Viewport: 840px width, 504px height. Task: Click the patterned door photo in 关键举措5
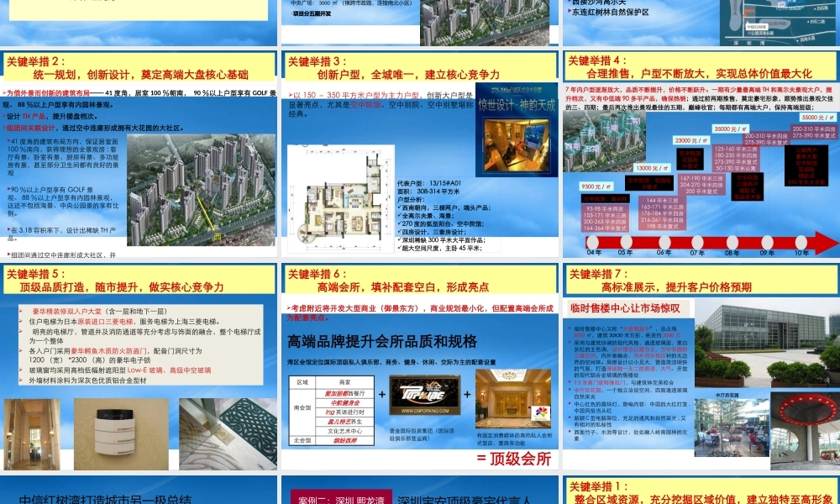point(228,433)
